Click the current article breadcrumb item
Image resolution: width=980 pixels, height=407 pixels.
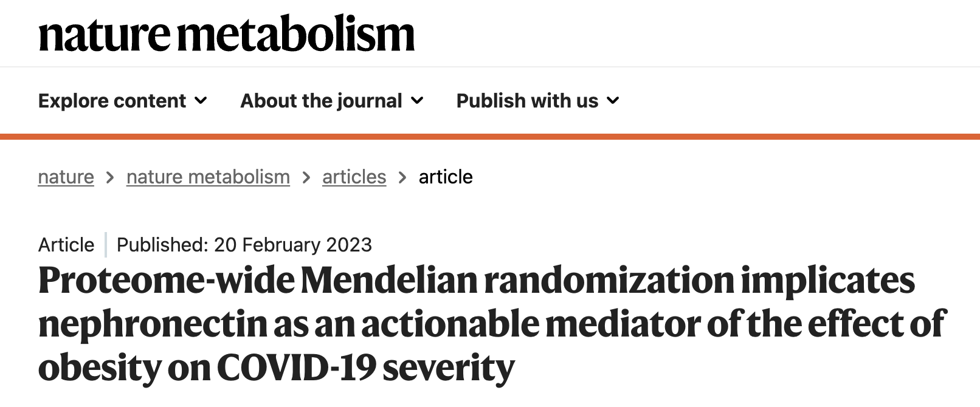pos(446,177)
